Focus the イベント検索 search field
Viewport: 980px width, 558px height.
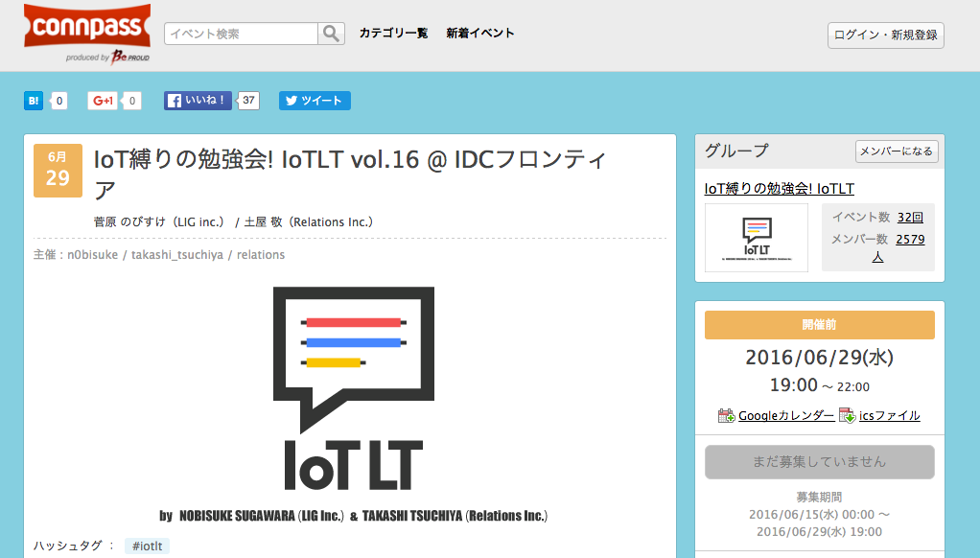tap(242, 34)
